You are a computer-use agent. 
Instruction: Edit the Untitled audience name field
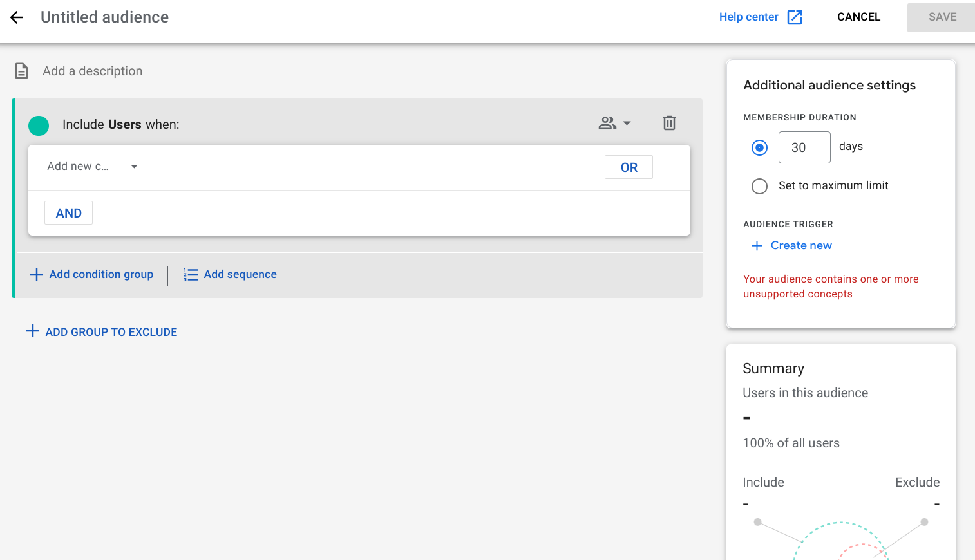point(105,17)
